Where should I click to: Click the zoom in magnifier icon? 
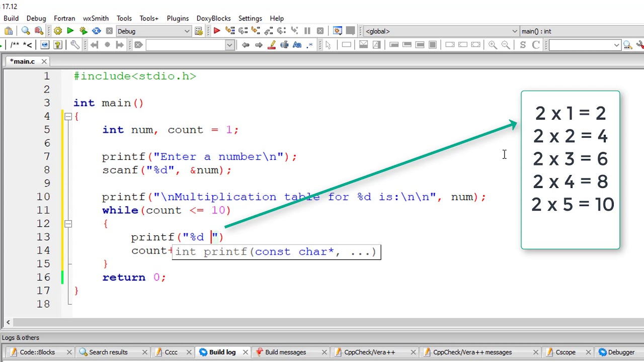[493, 45]
